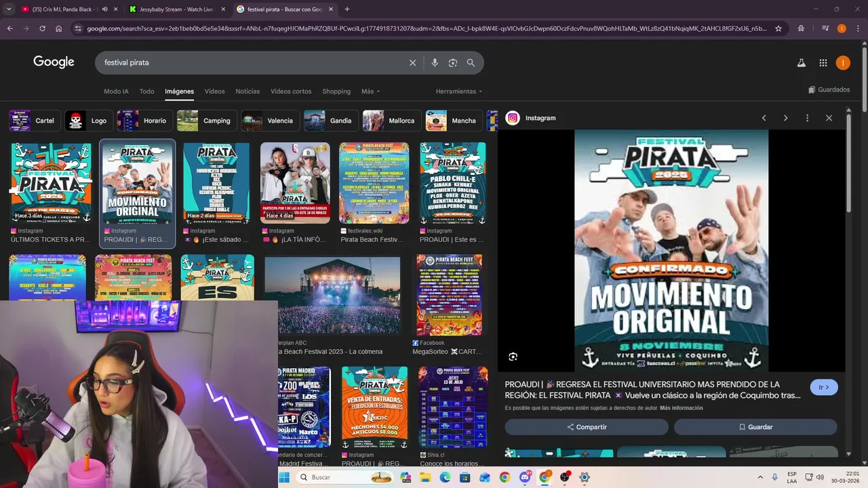The width and height of the screenshot is (868, 488).
Task: Open OBS Studio from the taskbar
Action: click(x=564, y=477)
